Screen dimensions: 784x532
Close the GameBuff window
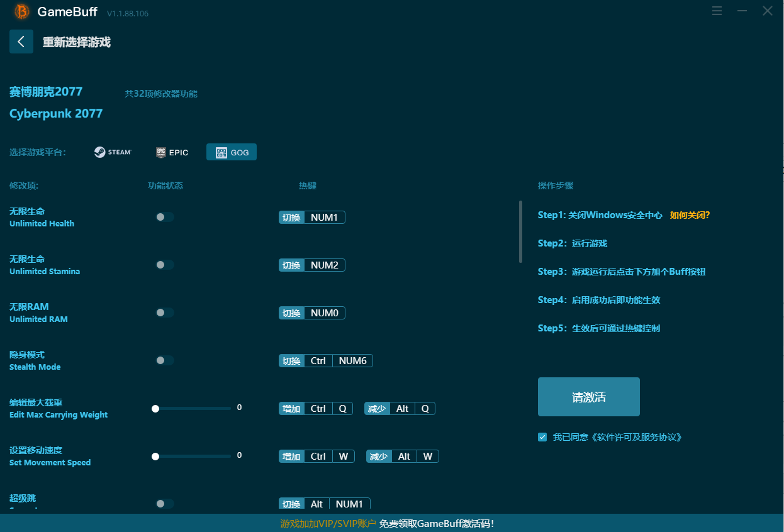point(768,11)
